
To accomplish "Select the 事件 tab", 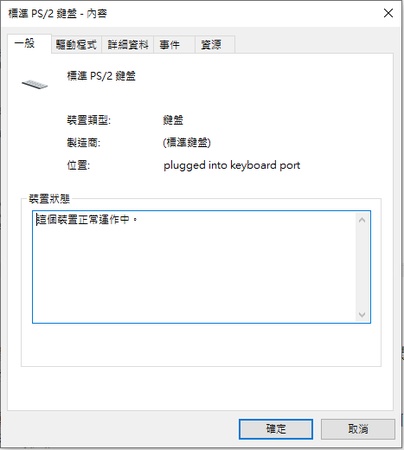I will 174,44.
